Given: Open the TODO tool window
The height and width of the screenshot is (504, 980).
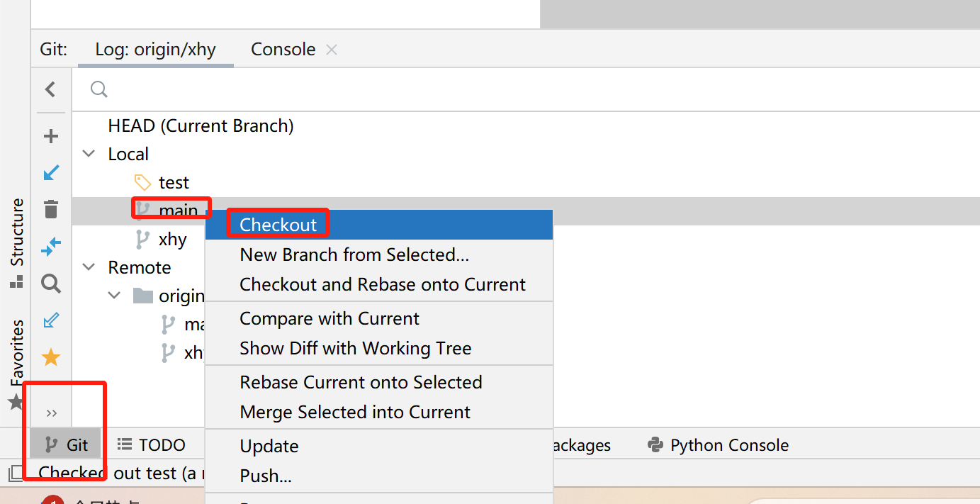Looking at the screenshot, I should [x=152, y=445].
